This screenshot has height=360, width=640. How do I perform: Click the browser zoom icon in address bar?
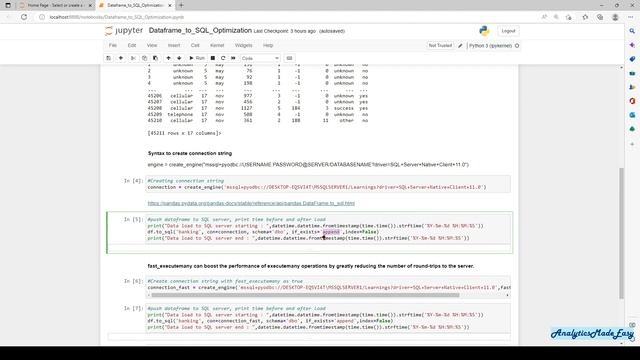pyautogui.click(x=556, y=17)
